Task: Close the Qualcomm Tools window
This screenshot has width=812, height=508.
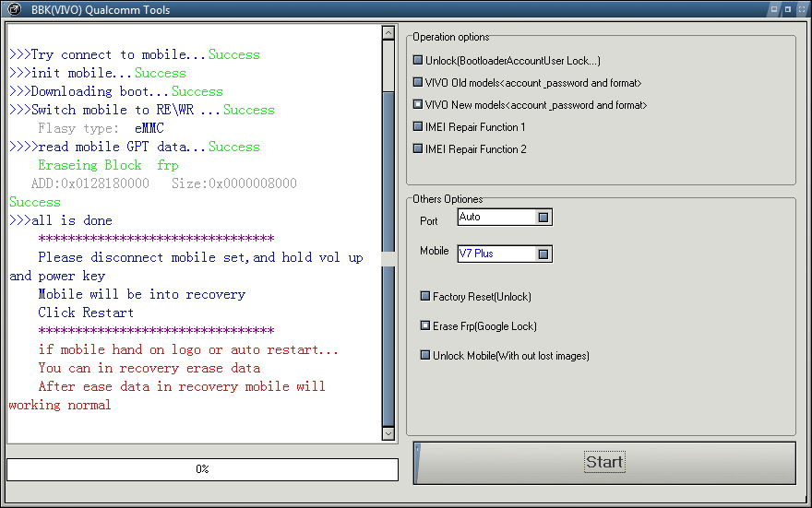Action: click(x=802, y=9)
